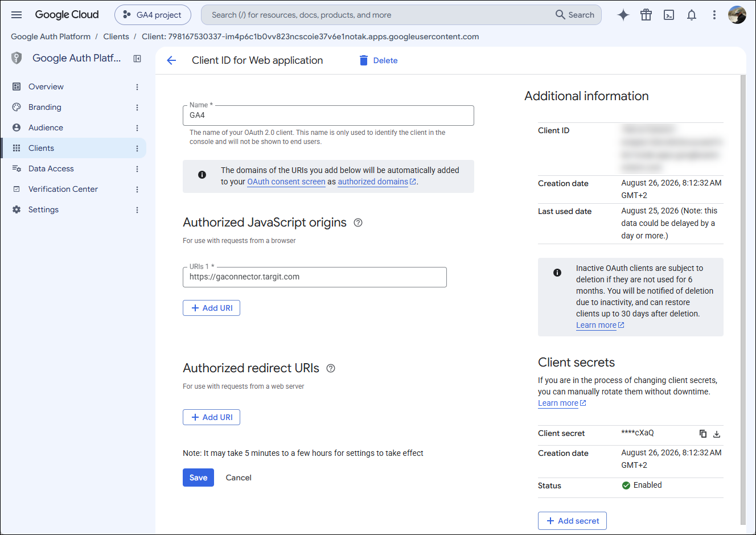Click the masked secret ****cXaQ

click(638, 433)
